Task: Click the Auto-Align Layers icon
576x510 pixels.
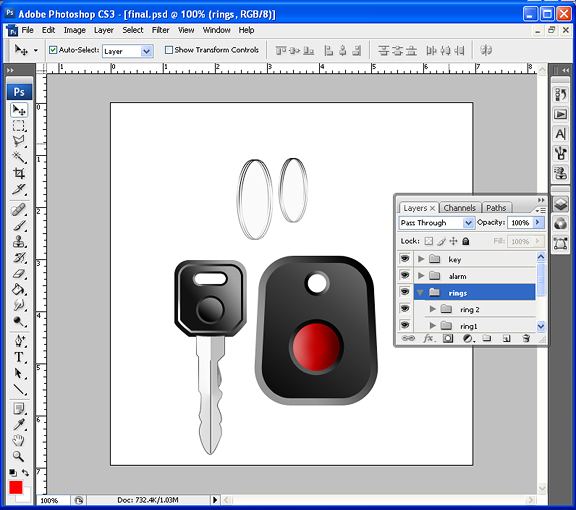Action: tap(486, 50)
